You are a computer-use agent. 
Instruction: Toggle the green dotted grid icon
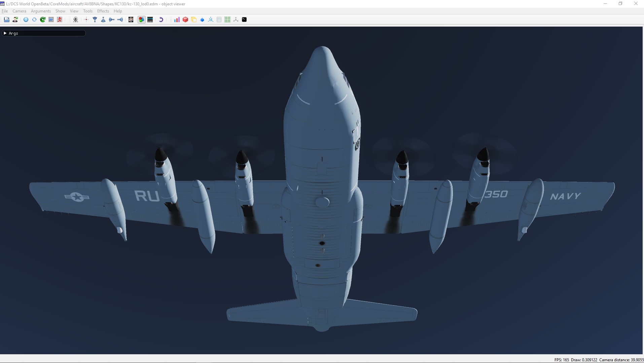227,20
